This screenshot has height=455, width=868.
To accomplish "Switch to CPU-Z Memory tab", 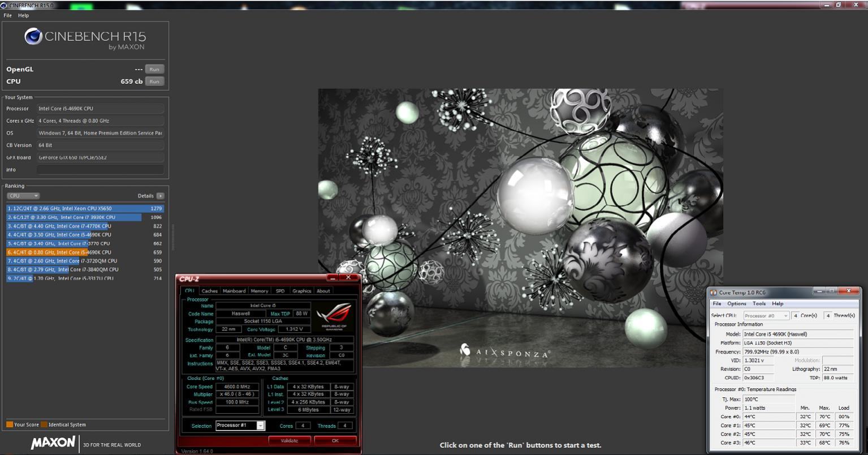I will click(260, 291).
